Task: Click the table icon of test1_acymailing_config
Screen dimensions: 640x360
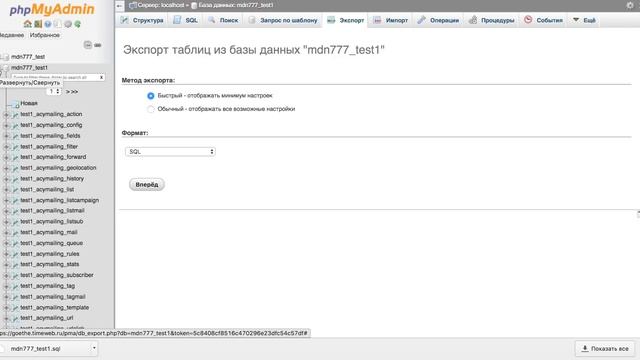Action: [x=15, y=125]
